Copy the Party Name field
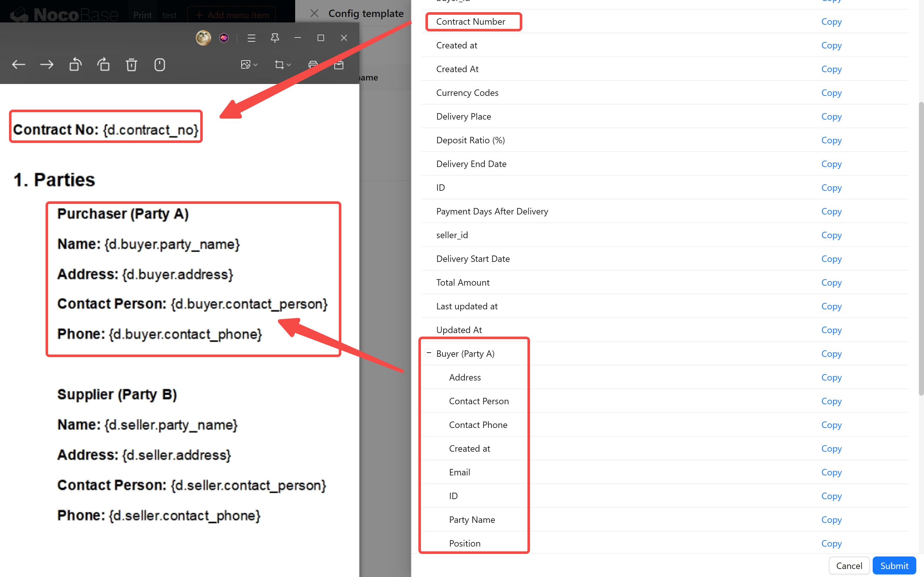 click(x=831, y=519)
